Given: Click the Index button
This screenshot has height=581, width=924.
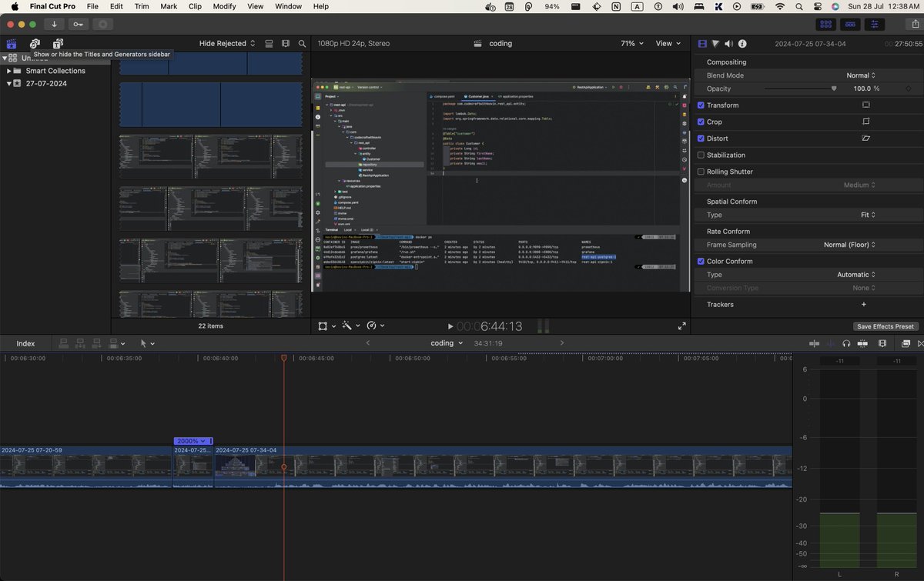Looking at the screenshot, I should 25,343.
